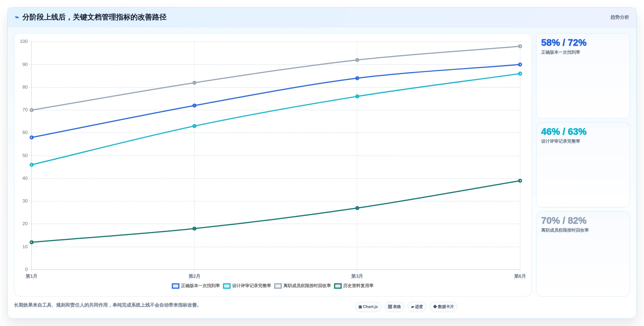644x326 pixels.
Task: Click the 第6月 x-axis label
Action: click(520, 276)
